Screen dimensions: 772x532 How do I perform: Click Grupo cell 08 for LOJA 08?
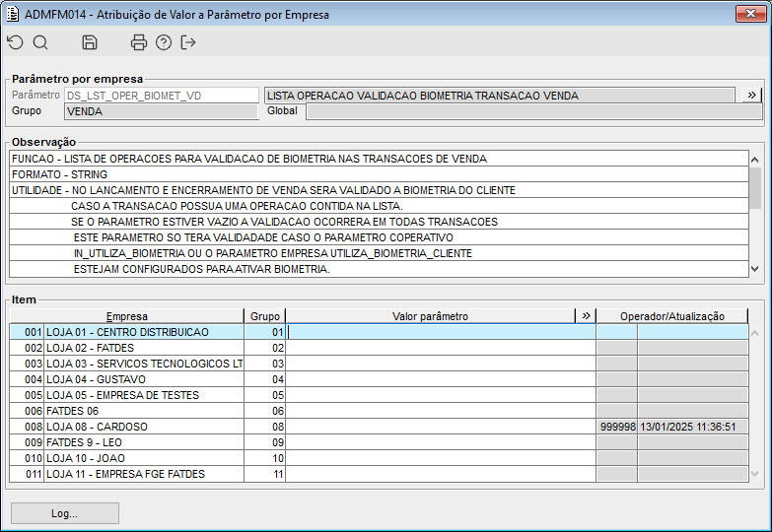tap(265, 427)
